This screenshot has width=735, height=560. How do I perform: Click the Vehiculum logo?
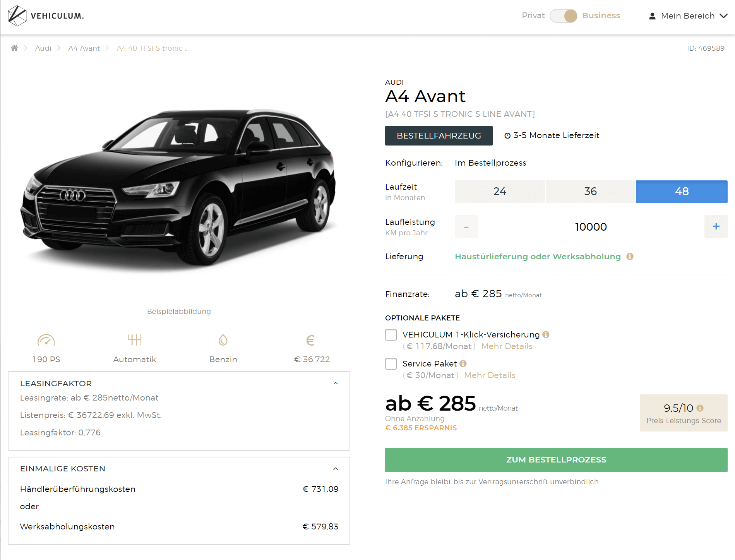click(46, 16)
